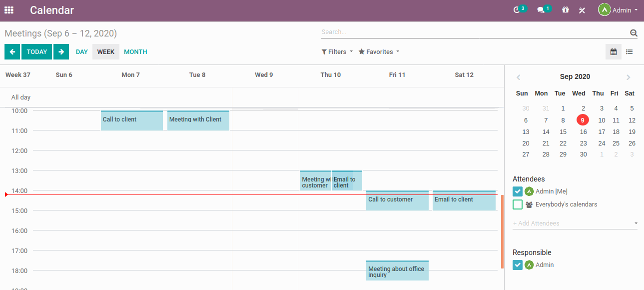Go to next month in mini calendar
Image resolution: width=644 pixels, height=290 pixels.
click(x=629, y=77)
